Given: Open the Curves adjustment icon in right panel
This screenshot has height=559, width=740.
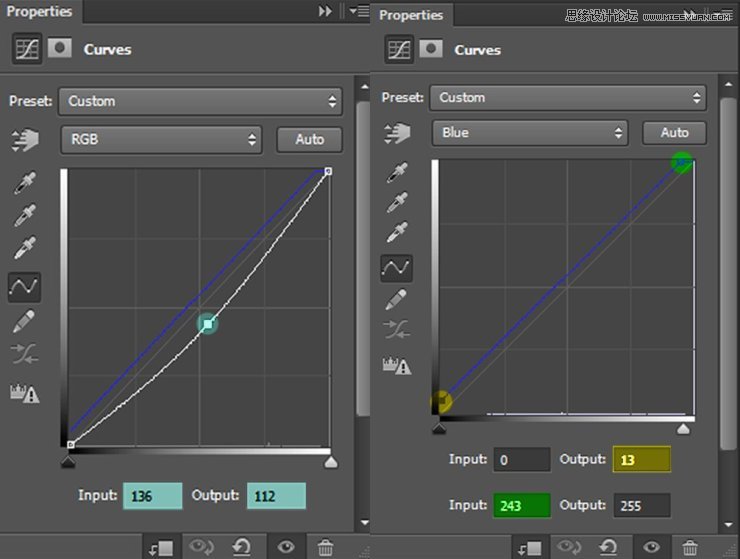Looking at the screenshot, I should pos(399,49).
